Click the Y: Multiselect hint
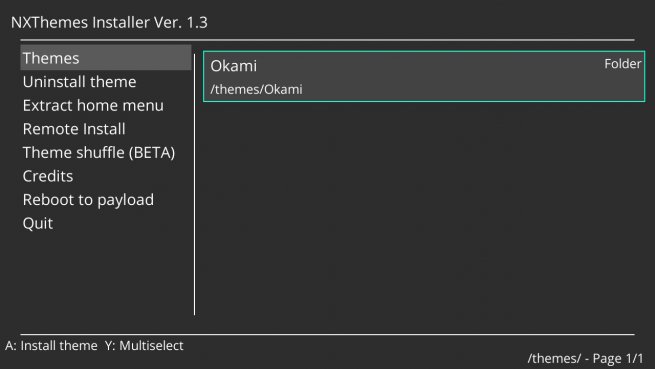Screen dimensions: 655x369 (144, 346)
